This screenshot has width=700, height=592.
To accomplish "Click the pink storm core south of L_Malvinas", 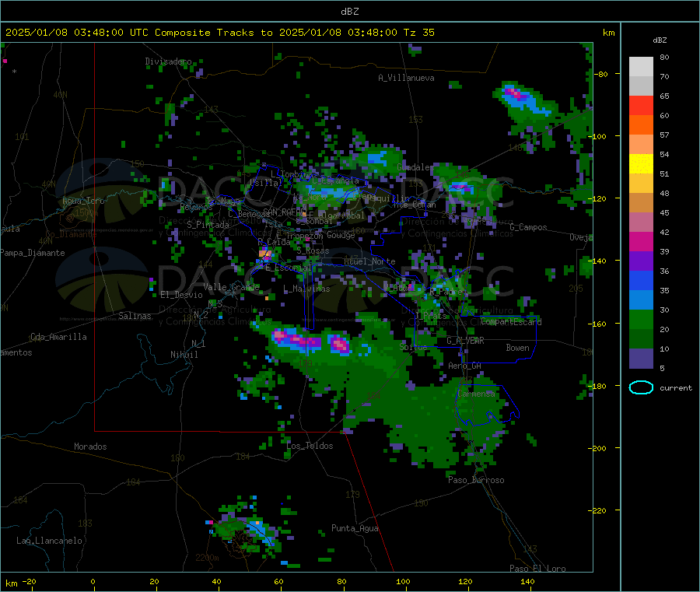I will tap(339, 344).
